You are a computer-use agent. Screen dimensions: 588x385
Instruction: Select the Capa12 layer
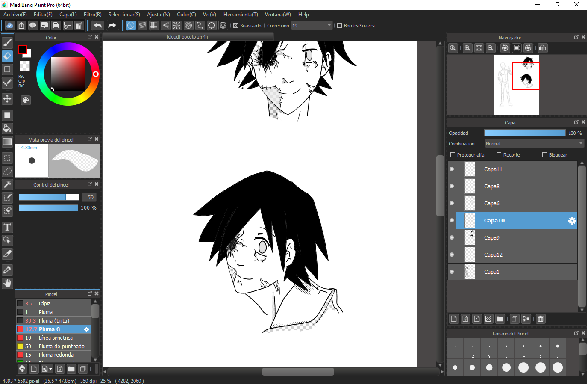click(512, 255)
